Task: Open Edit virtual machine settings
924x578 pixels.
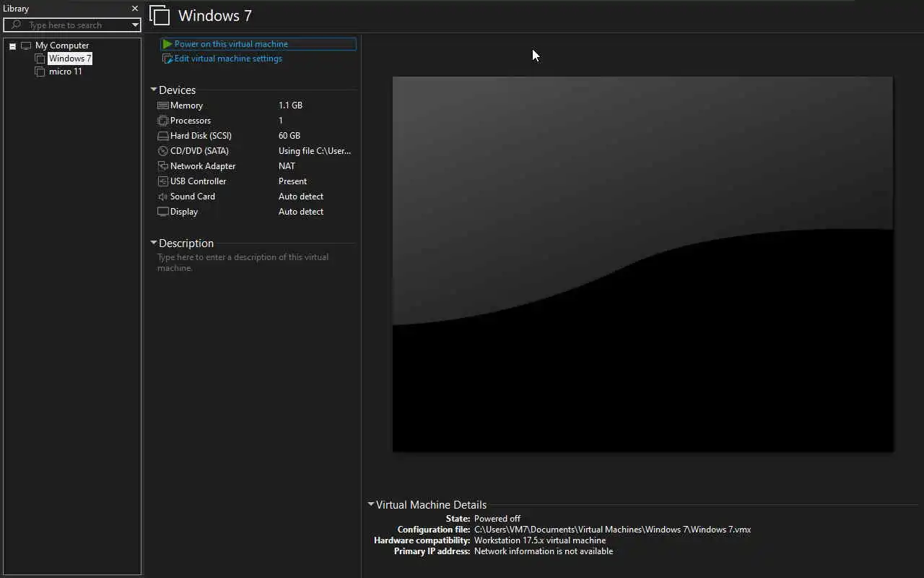Action: pyautogui.click(x=228, y=59)
